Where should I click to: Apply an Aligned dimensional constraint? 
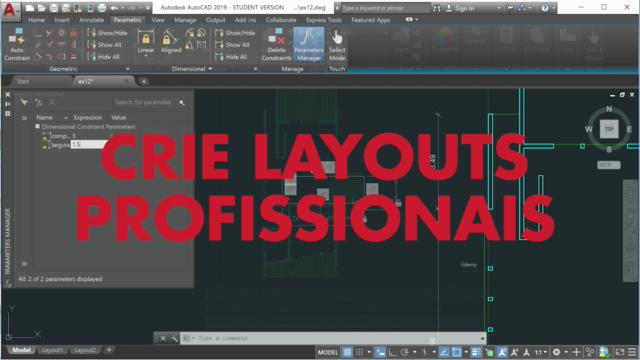tap(171, 41)
